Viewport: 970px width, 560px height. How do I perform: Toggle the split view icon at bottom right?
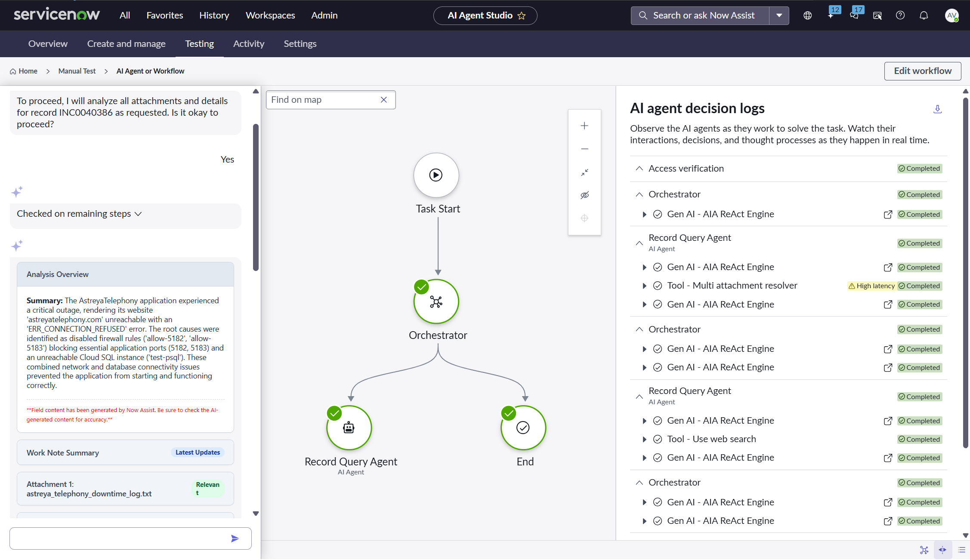click(x=942, y=550)
